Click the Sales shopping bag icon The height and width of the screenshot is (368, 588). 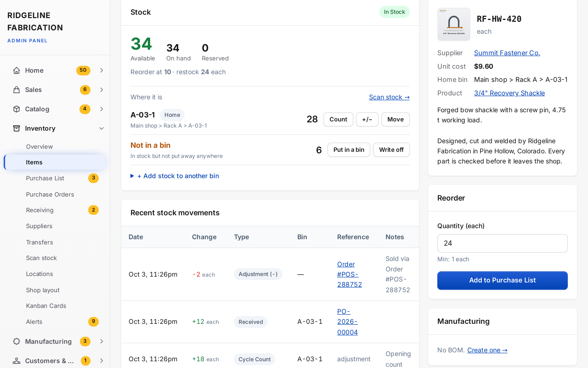point(17,90)
